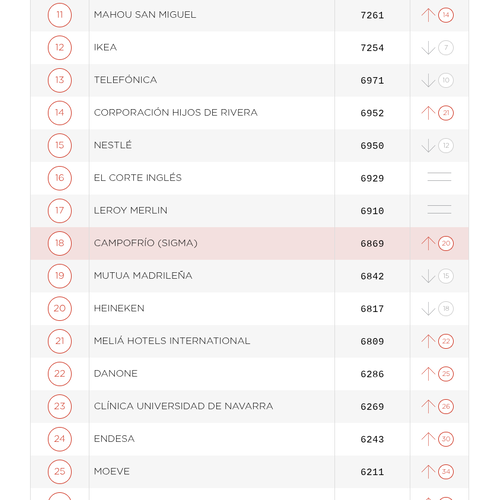Click previous rank 10 badge for Telefónica

coord(446,80)
